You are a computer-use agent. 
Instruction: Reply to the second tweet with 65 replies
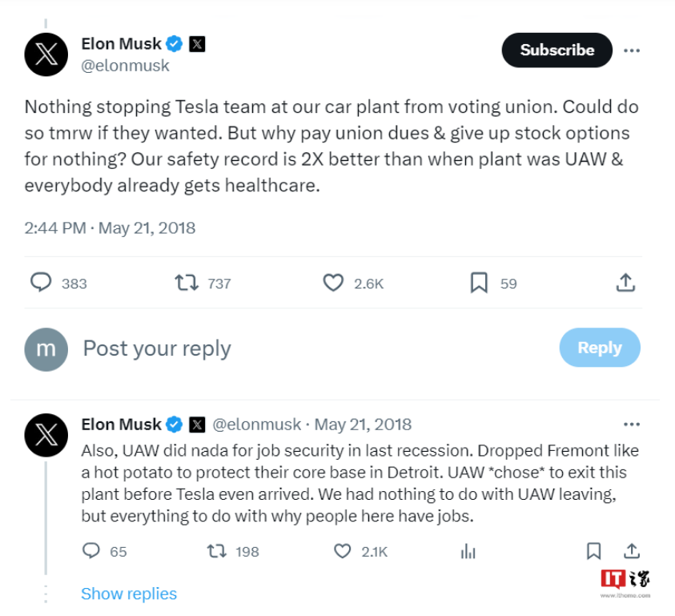[92, 551]
